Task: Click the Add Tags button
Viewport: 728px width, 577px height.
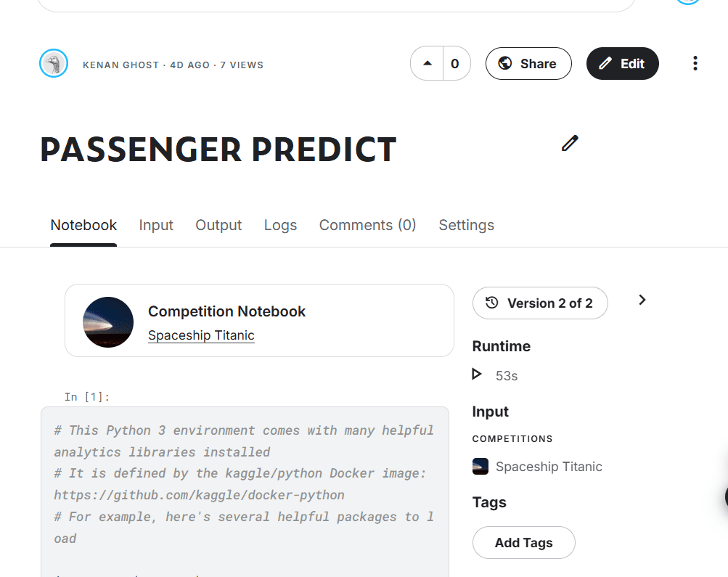Action: (523, 543)
